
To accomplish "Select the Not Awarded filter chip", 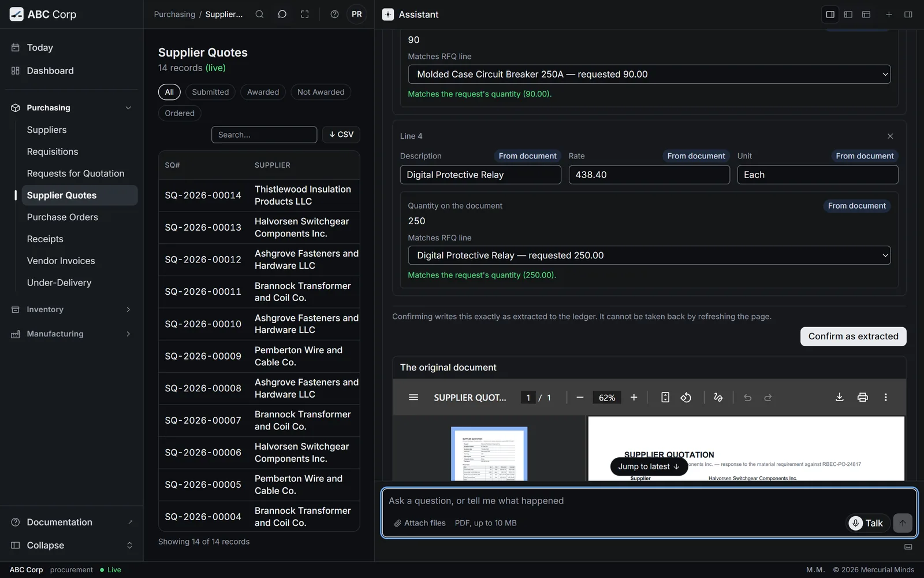I will click(x=321, y=92).
